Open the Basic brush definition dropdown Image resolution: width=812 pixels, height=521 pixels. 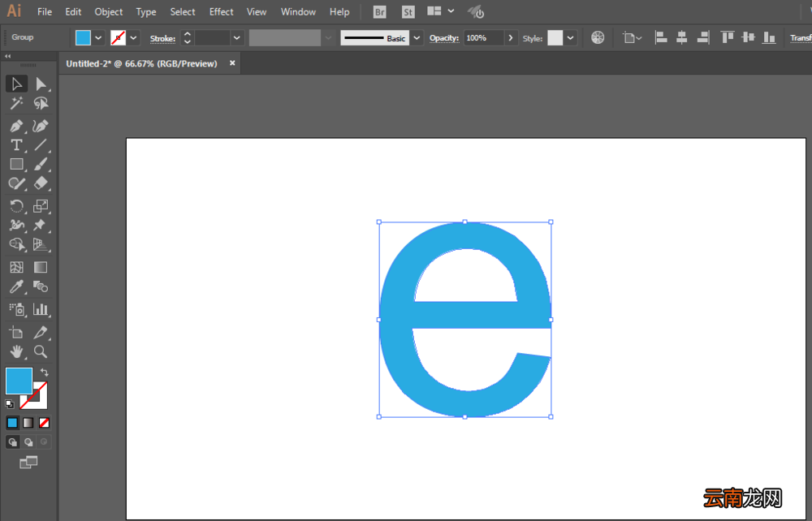point(417,38)
